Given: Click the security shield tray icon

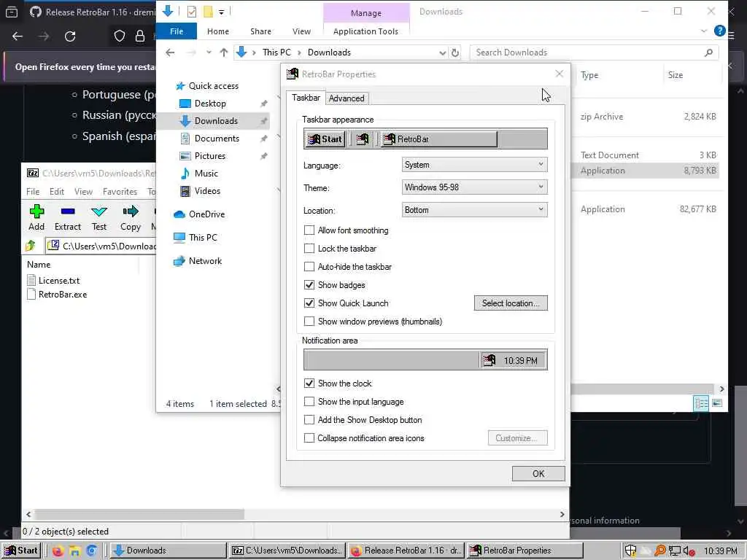Looking at the screenshot, I should (630, 551).
